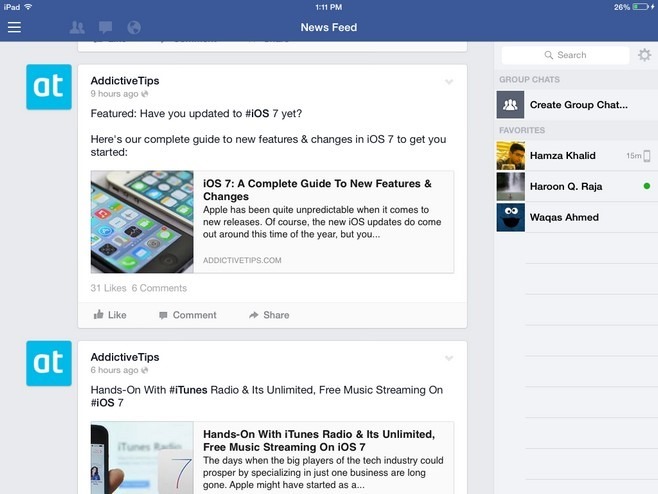Open chat with Haroon Q. Raja
658x494 pixels.
[x=577, y=186]
